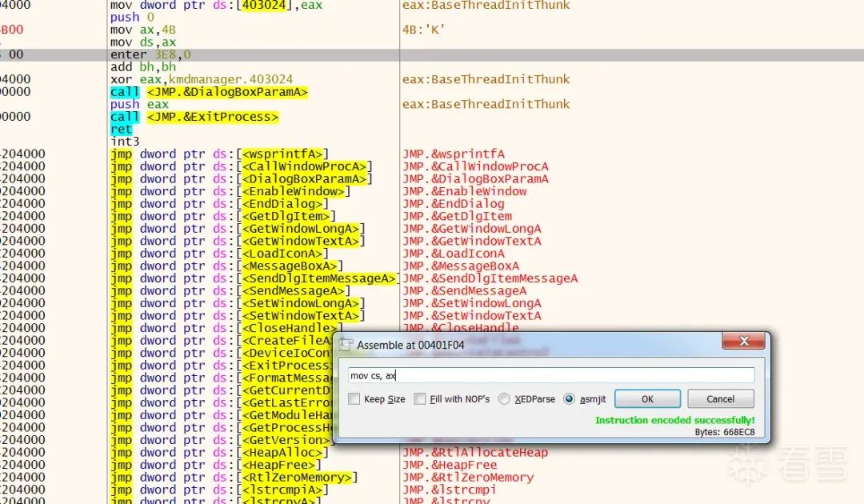Image resolution: width=864 pixels, height=504 pixels.
Task: Select the jmp to <GetWindowTextA> row
Action: (x=238, y=241)
